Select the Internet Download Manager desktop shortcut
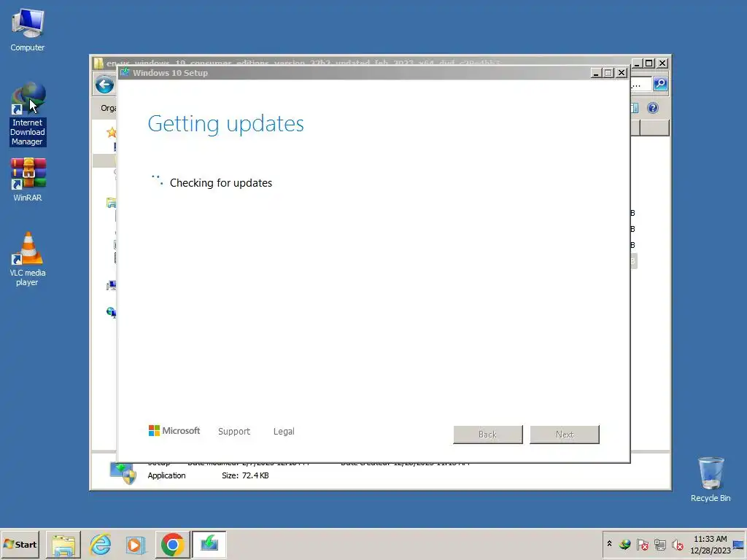747x560 pixels. 28,114
